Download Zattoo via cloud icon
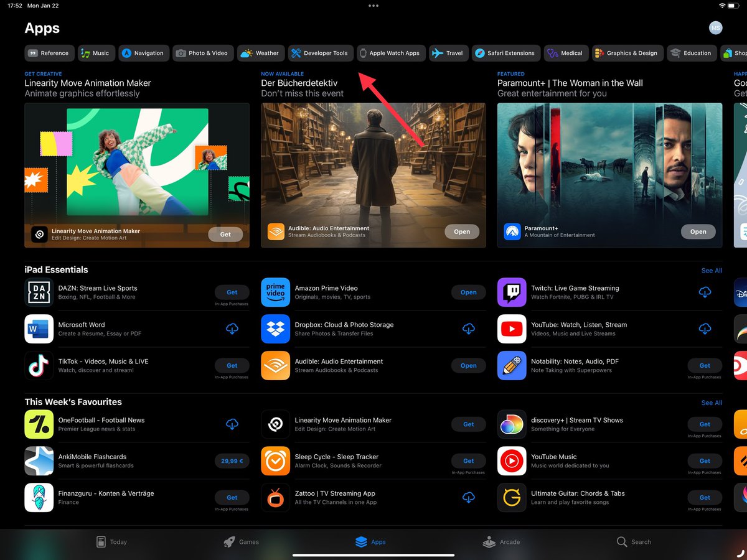 [469, 498]
